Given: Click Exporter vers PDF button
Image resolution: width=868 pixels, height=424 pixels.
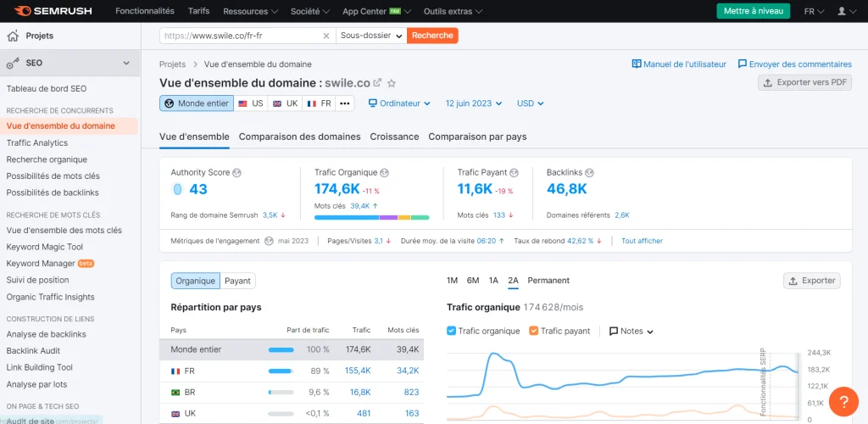Looking at the screenshot, I should click(x=805, y=82).
